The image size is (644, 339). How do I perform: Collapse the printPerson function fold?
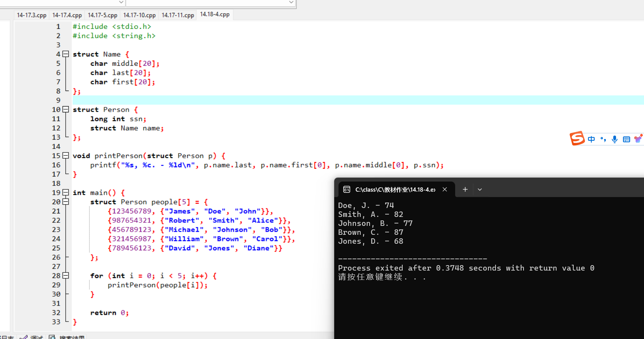[66, 156]
